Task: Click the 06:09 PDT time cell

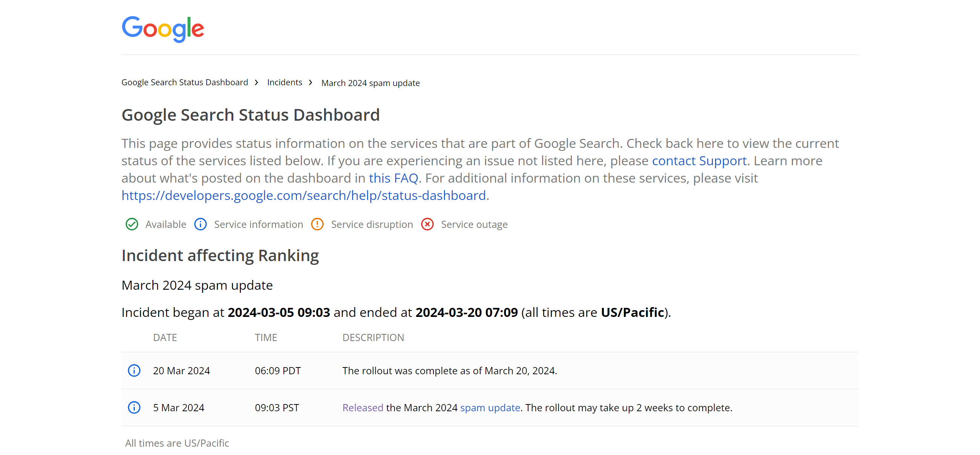Action: coord(278,370)
